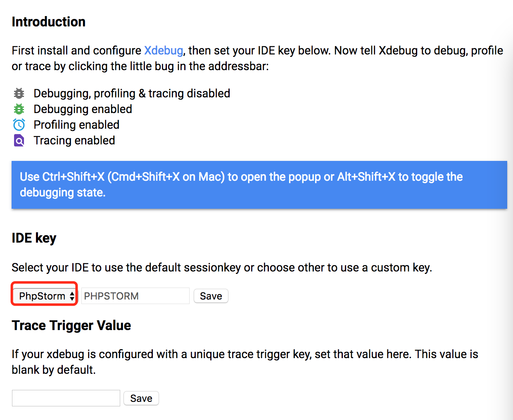
Task: Select the 'Profiling enabled' label text
Action: point(76,125)
